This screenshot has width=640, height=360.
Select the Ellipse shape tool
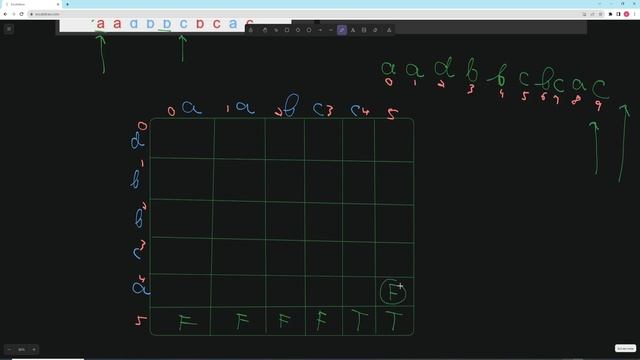pos(309,30)
